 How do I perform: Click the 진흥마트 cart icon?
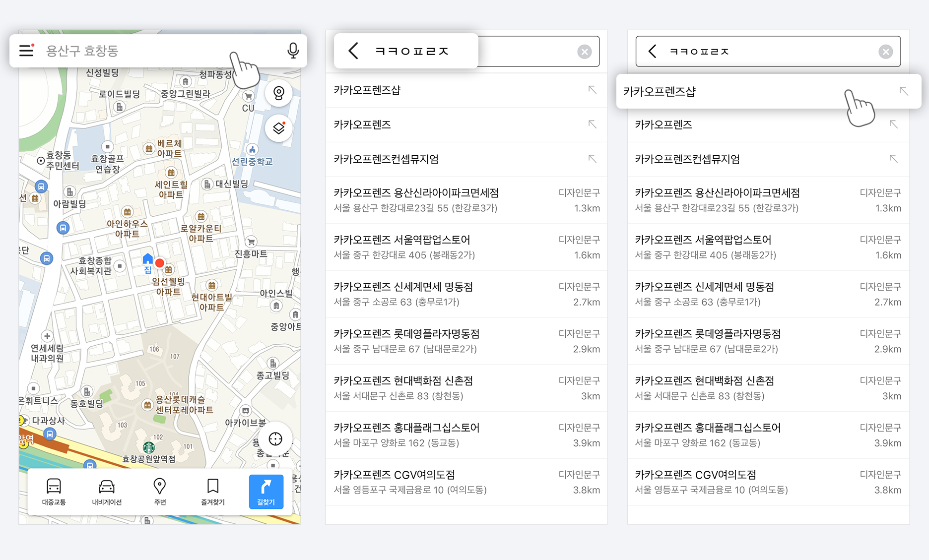(251, 242)
